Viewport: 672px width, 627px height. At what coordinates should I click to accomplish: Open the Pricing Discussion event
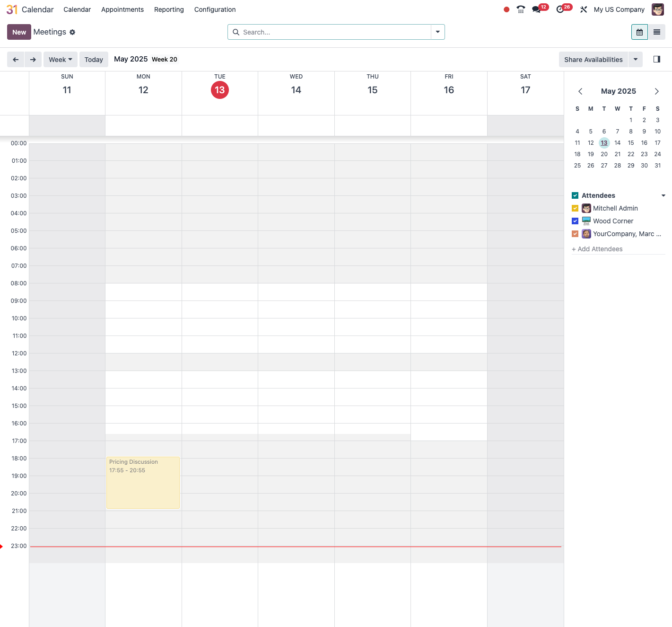click(143, 483)
